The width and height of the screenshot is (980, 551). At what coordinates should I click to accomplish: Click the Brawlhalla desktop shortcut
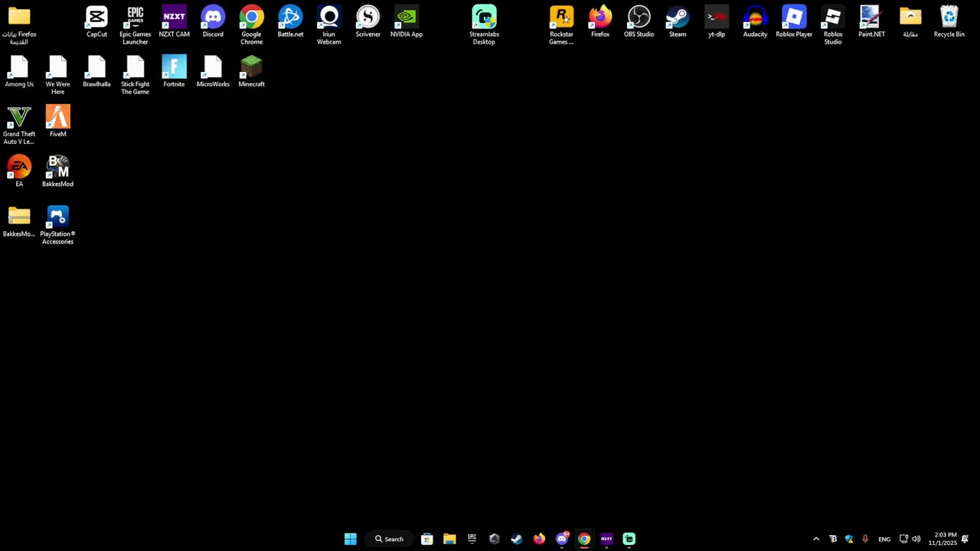(x=96, y=71)
